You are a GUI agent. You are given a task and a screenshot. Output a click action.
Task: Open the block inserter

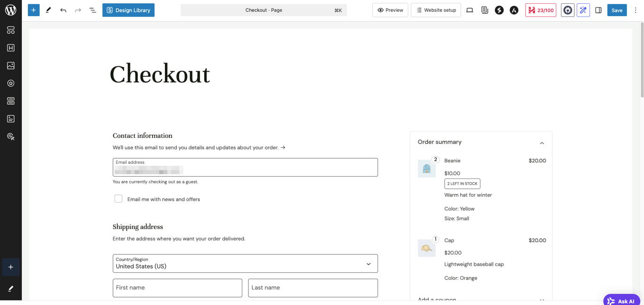click(x=33, y=10)
